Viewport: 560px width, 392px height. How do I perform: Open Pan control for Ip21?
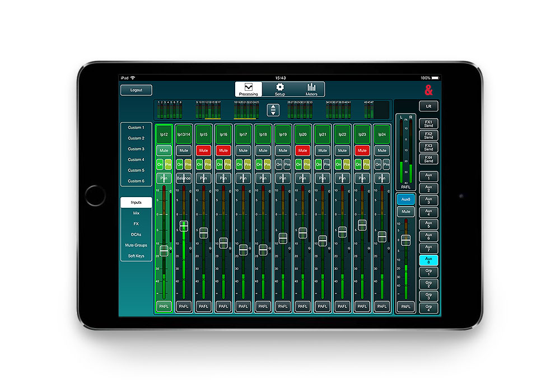[323, 178]
